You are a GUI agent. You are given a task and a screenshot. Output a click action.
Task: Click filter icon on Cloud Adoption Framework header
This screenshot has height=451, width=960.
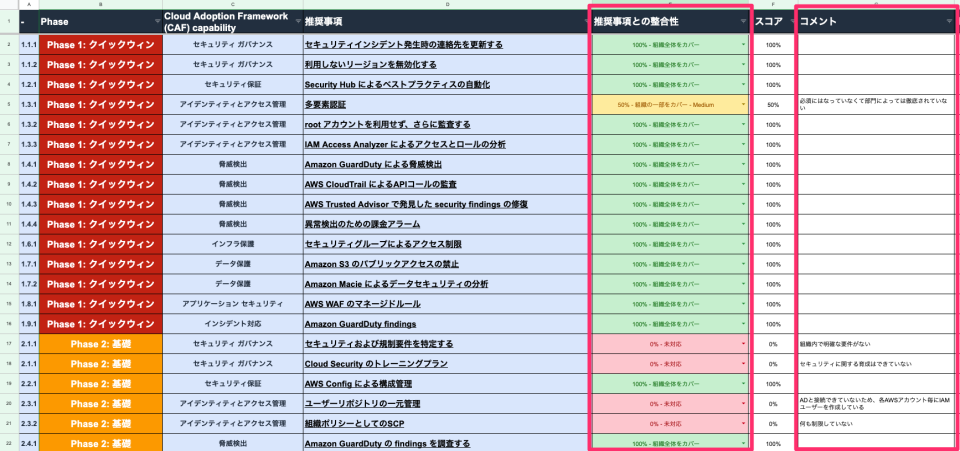click(x=295, y=22)
